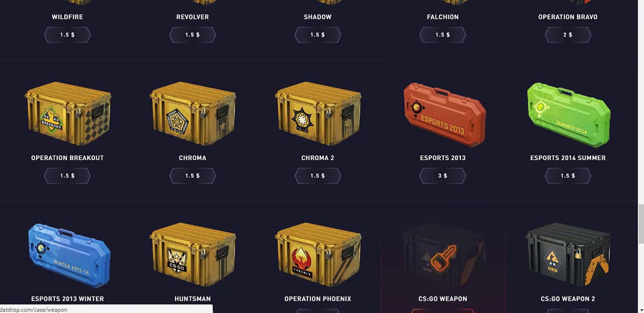
Task: Click eSports 2013 3 $ price button
Action: click(443, 176)
